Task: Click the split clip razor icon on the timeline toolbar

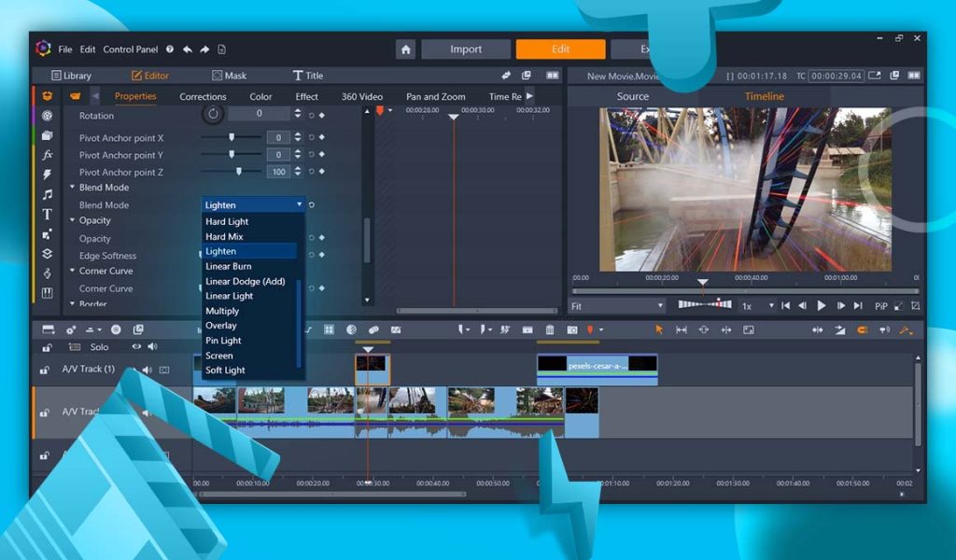Action: 505,329
